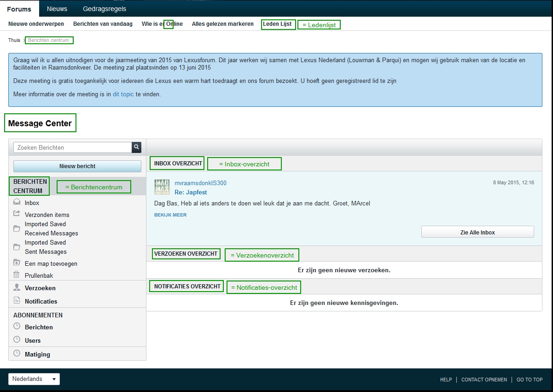Click the Notificaties document icon
The height and width of the screenshot is (392, 553).
click(17, 301)
